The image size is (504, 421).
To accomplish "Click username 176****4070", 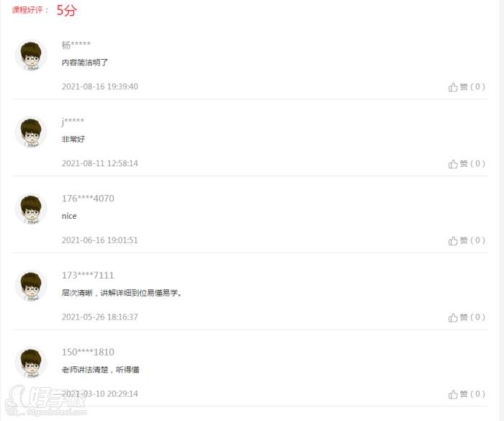I will 88,199.
